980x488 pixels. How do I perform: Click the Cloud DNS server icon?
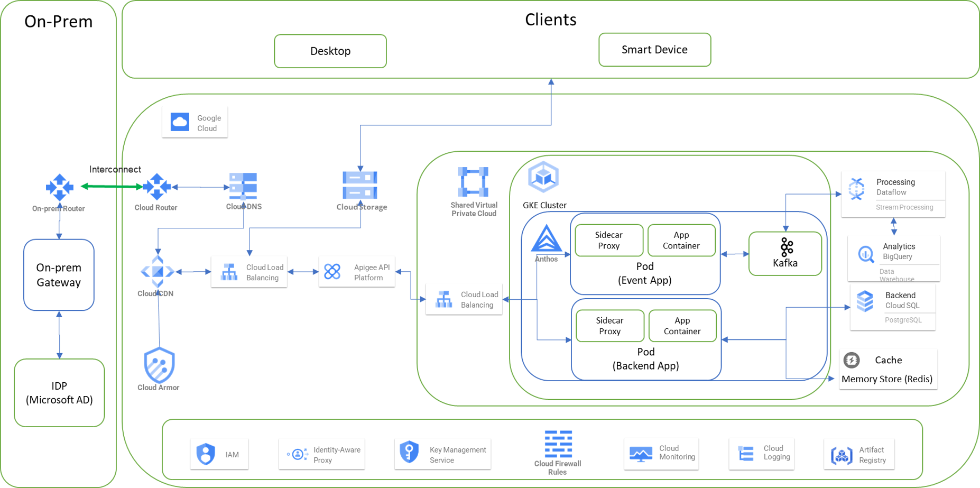click(x=243, y=186)
